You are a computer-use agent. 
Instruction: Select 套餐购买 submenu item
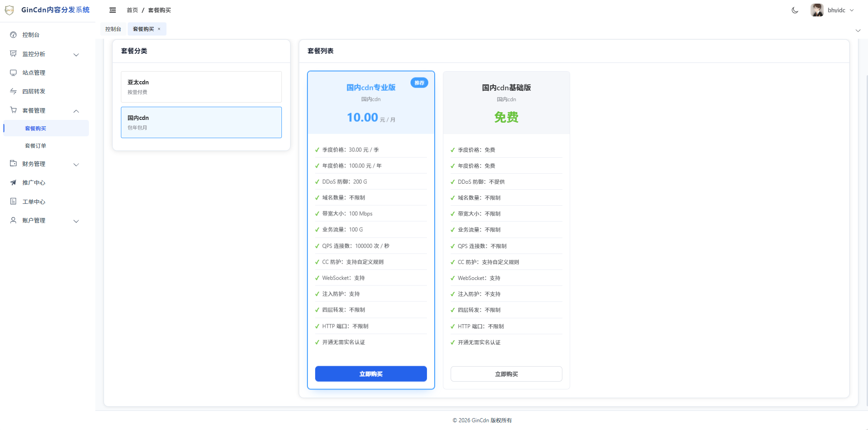(x=46, y=128)
